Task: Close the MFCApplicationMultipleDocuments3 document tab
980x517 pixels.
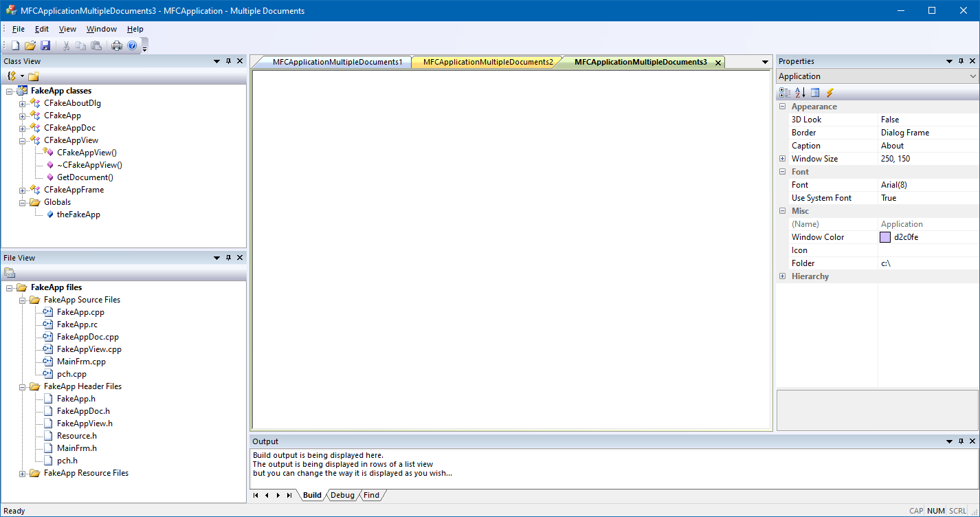Action: (717, 62)
